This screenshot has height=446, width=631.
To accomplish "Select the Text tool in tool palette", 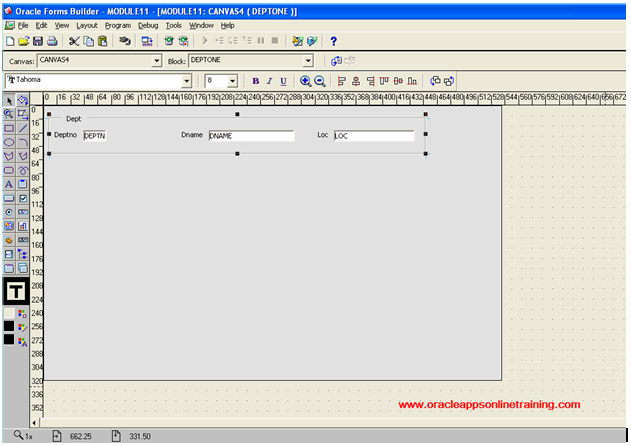I will coord(9,185).
